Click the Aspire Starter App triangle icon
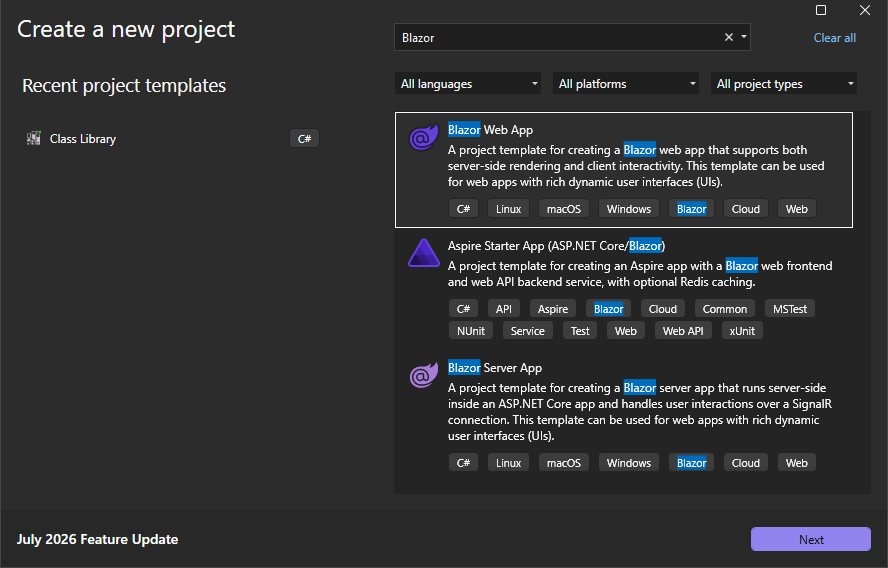 [x=424, y=253]
